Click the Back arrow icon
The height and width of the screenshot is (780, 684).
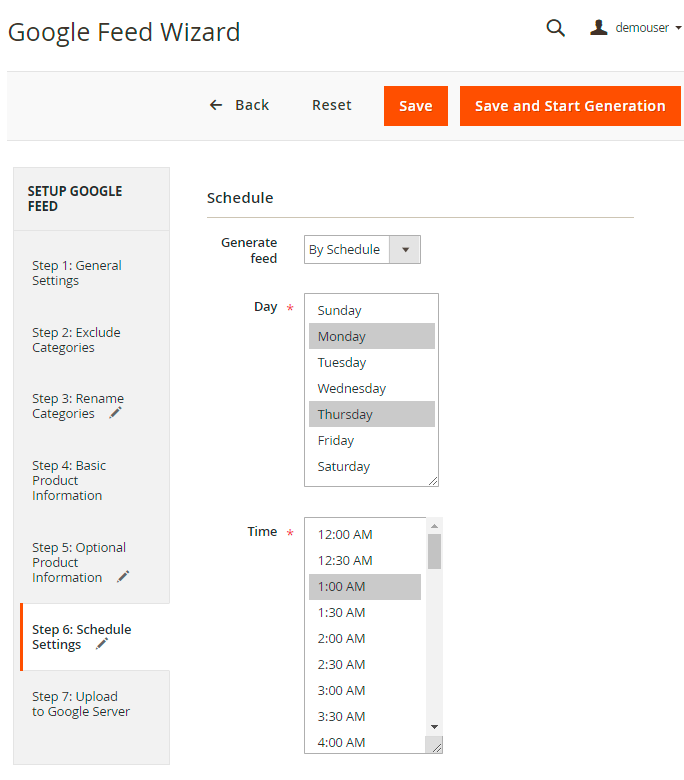click(x=216, y=105)
